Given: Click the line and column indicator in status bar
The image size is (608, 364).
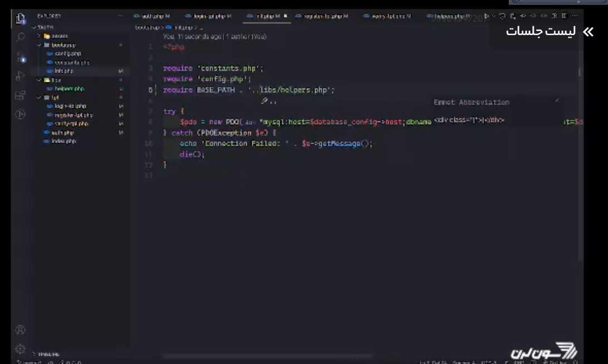Looking at the screenshot, I should (433, 362).
